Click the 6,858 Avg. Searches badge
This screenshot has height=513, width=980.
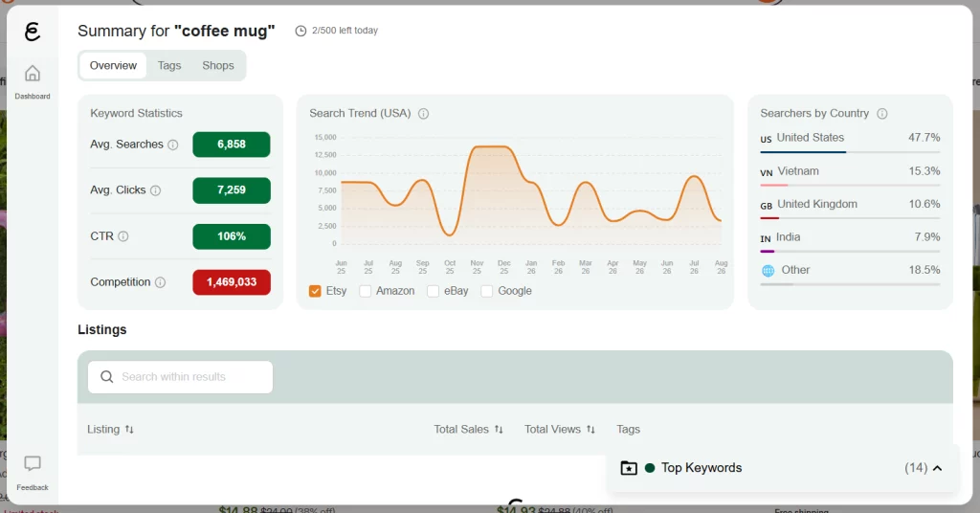232,145
